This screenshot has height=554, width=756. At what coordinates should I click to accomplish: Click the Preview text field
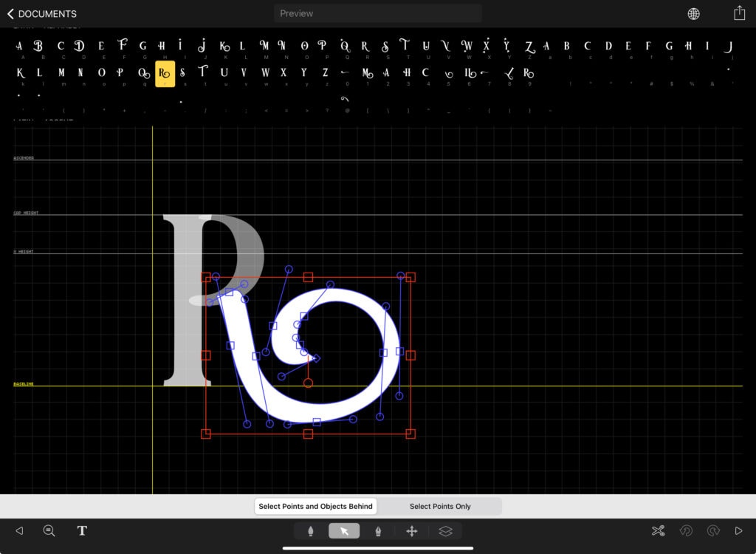377,13
